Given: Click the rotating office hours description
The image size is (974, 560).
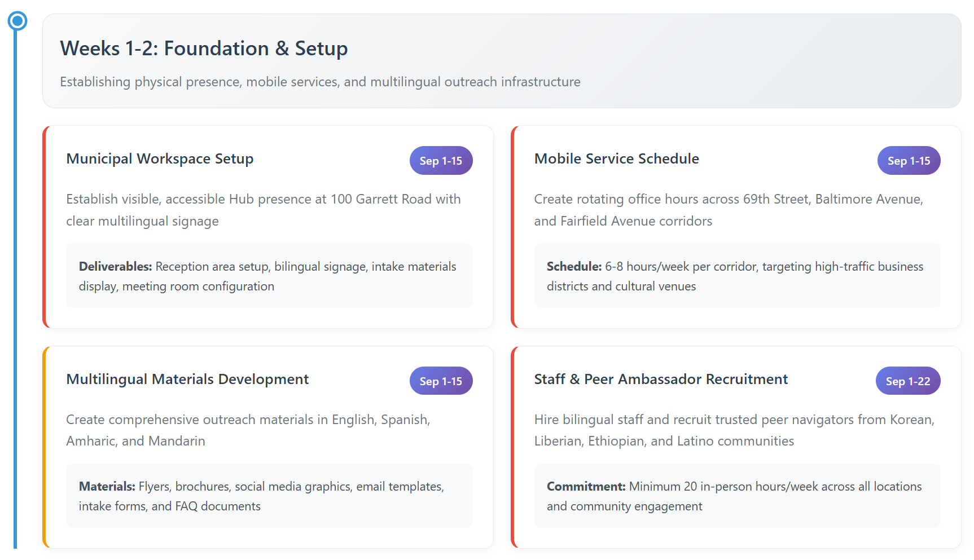Looking at the screenshot, I should (728, 210).
